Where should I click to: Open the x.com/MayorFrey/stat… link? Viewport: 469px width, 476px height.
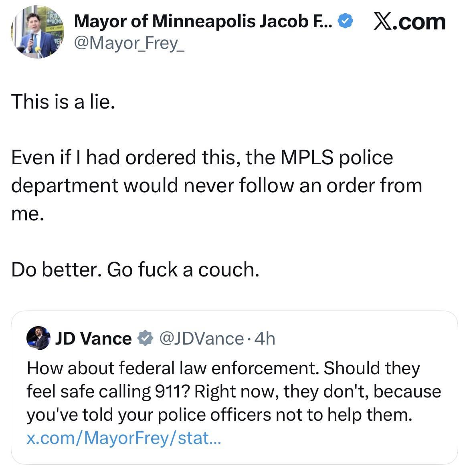tap(123, 438)
